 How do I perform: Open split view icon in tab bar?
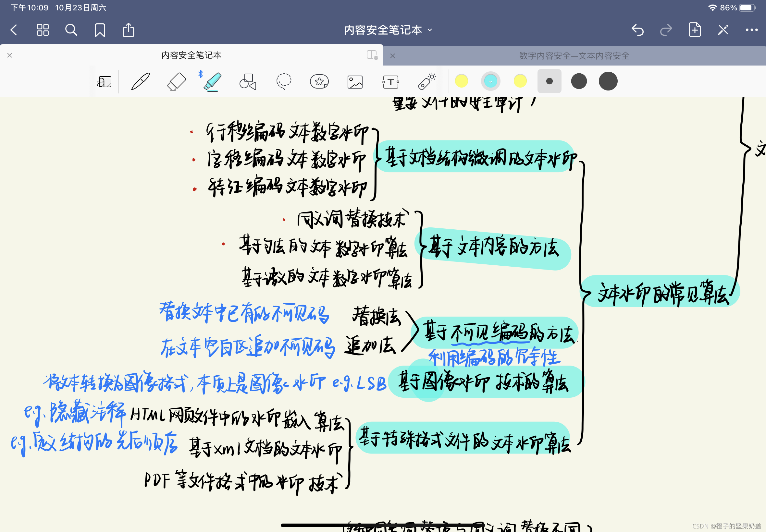[x=372, y=55]
